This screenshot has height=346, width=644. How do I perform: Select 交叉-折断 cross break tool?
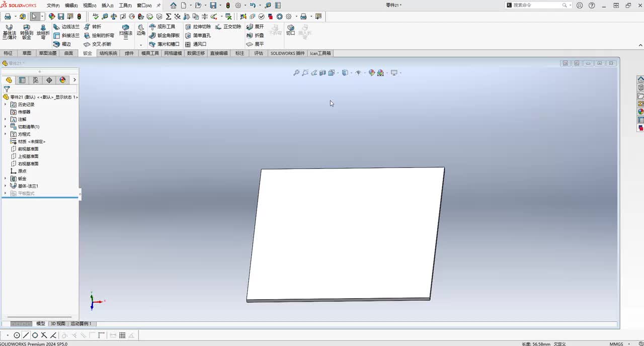click(98, 44)
